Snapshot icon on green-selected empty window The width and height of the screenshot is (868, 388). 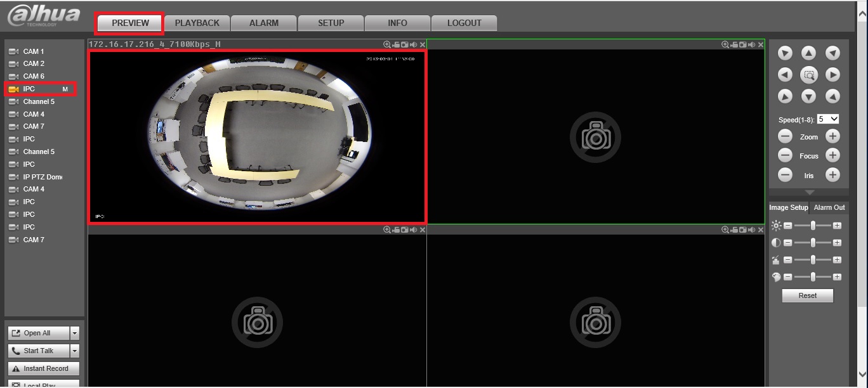tap(743, 44)
